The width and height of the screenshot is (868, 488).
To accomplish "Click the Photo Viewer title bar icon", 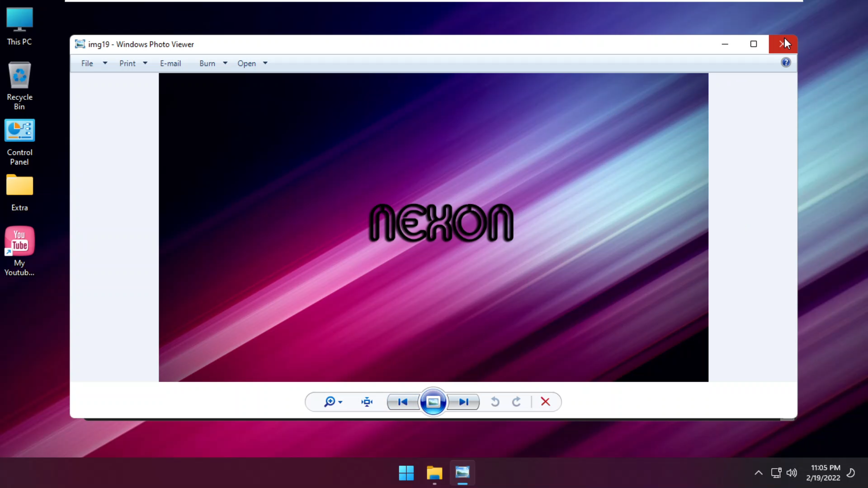I will pyautogui.click(x=80, y=44).
